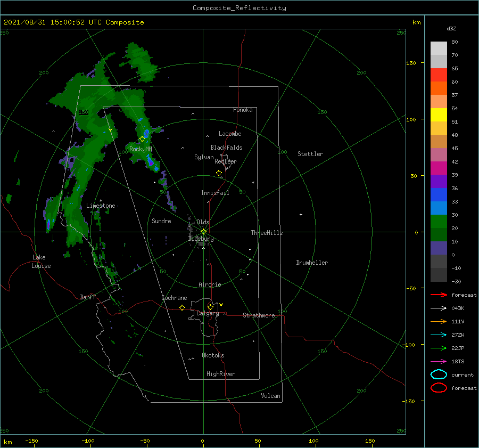Click the yellow diamond marker inside Calgary
Image resolution: width=479 pixels, height=448 pixels.
210,307
